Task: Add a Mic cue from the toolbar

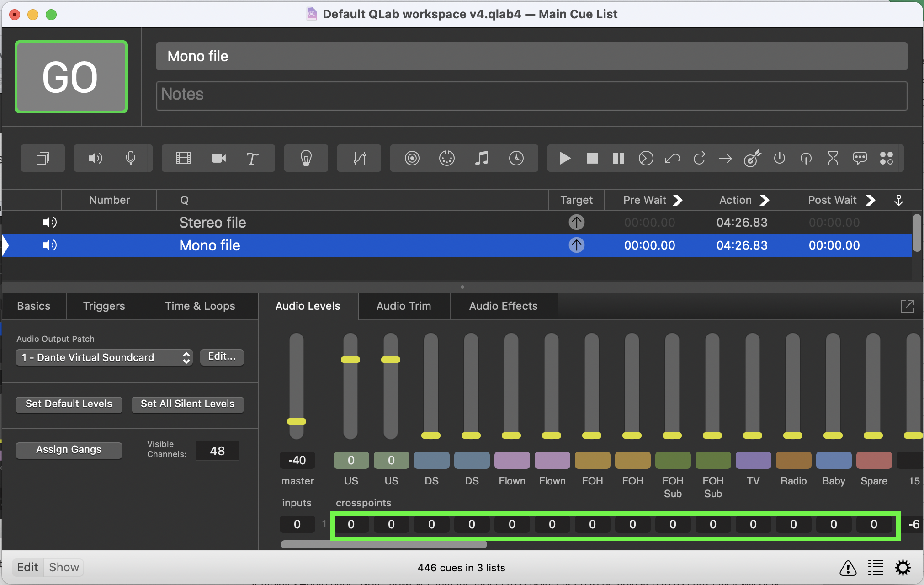Action: [131, 158]
